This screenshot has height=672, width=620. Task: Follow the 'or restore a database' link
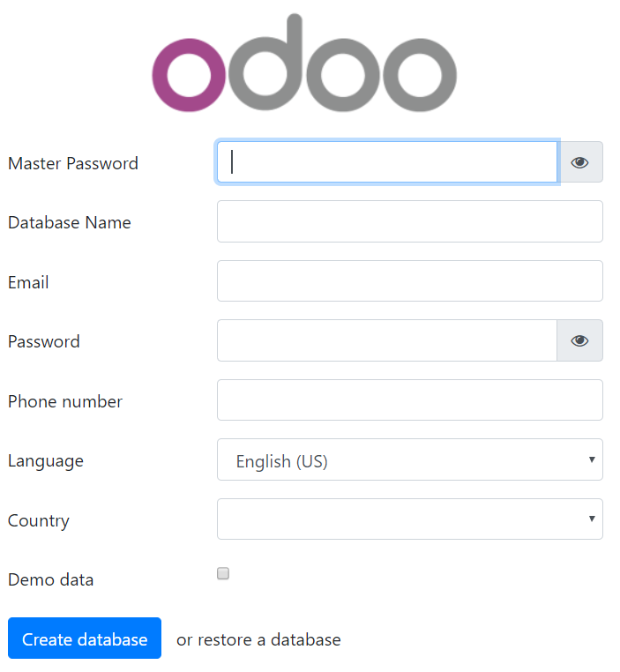258,639
